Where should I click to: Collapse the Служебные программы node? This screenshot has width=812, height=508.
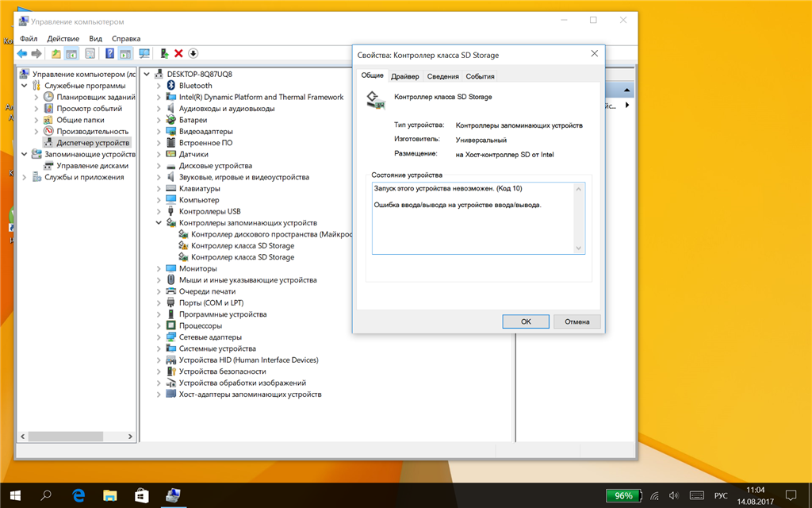(x=25, y=86)
